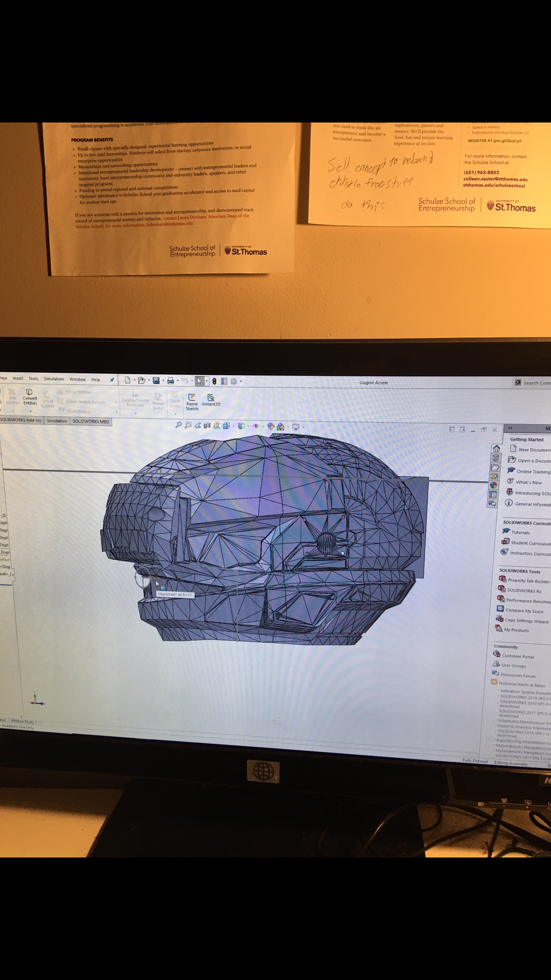Screen dimensions: 551x980
Task: Switch to the SOLIDWORKS MBD tab
Action: coord(91,421)
